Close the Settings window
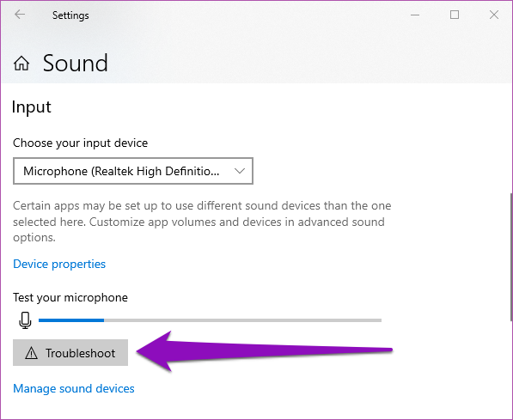Image resolution: width=513 pixels, height=420 pixels. point(494,15)
